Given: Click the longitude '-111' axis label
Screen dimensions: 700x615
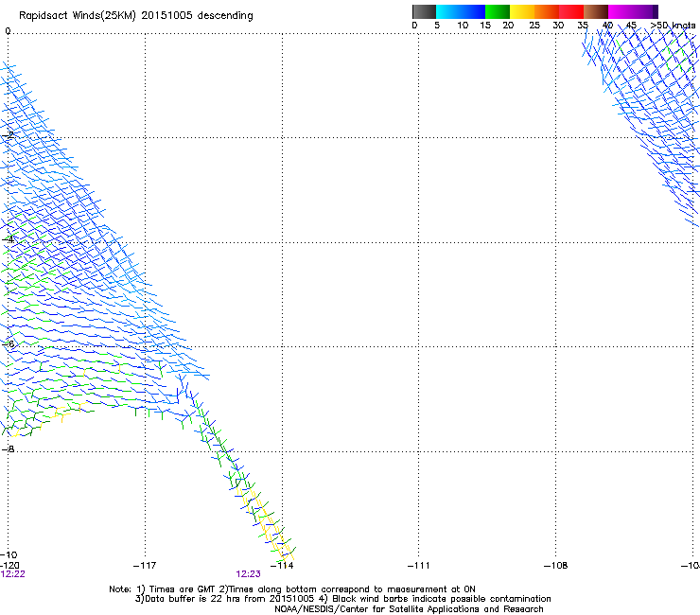Looking at the screenshot, I should pos(419,566).
